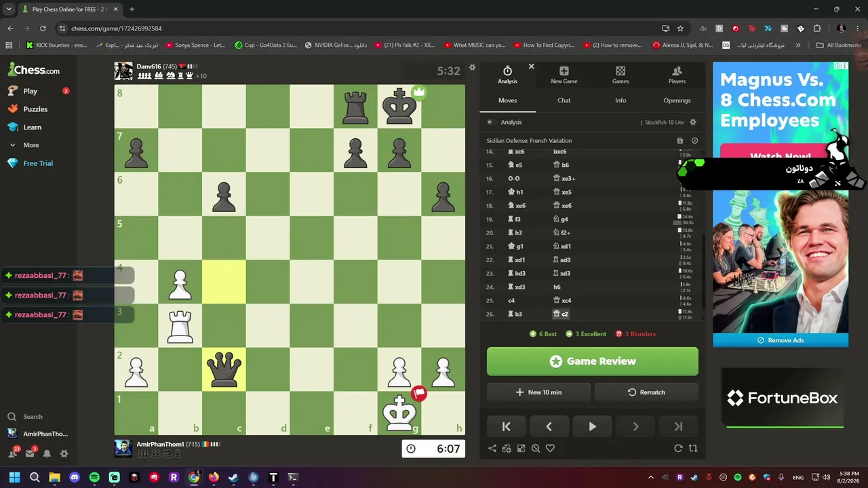Select the Chat subtab

564,100
